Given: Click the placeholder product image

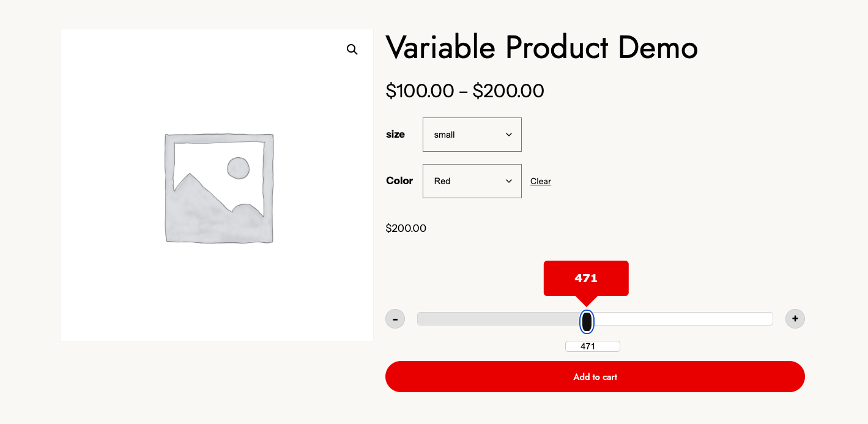Looking at the screenshot, I should (218, 188).
